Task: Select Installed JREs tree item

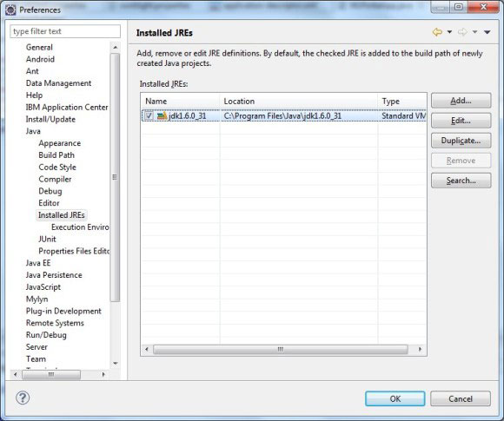Action: click(x=62, y=214)
